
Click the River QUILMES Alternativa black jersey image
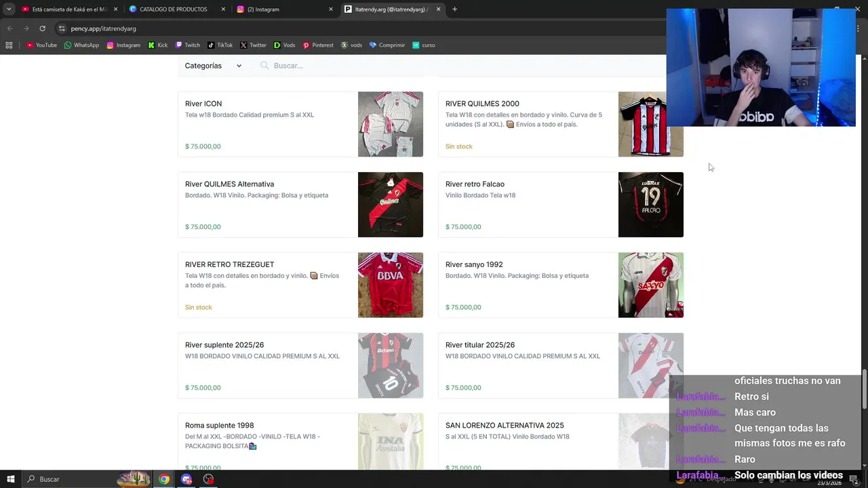[x=391, y=205]
